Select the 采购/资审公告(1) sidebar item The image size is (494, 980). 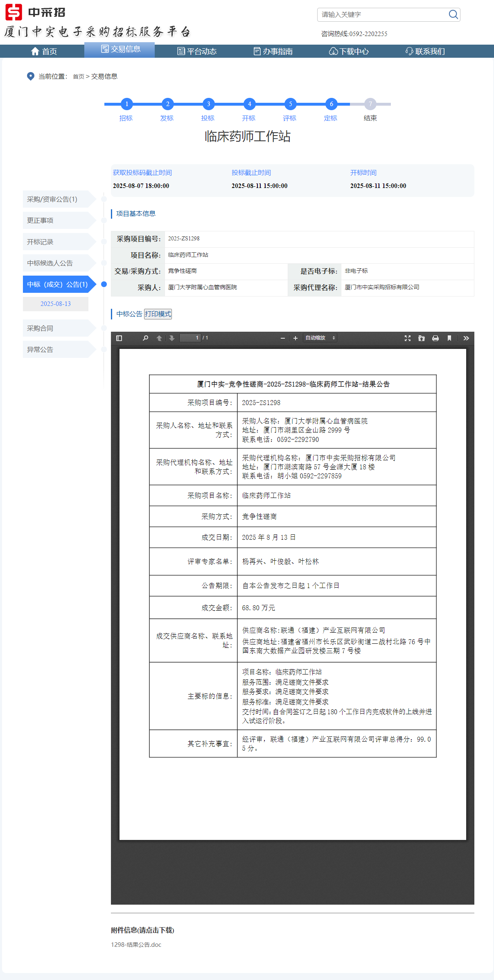point(52,199)
